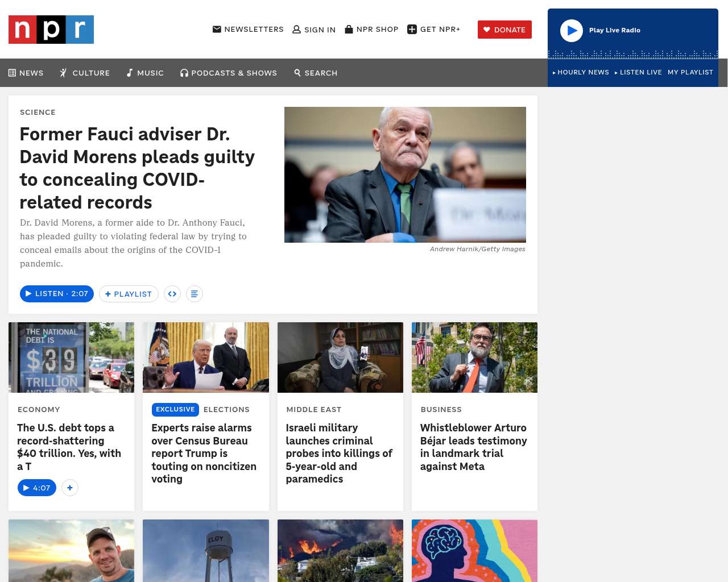
Task: Click the Exclusive badge
Action: point(175,409)
